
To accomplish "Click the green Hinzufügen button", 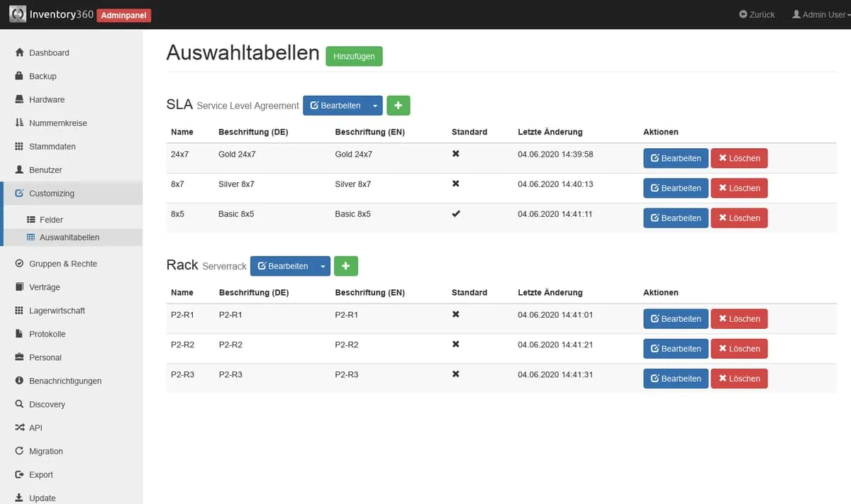I will click(x=354, y=56).
